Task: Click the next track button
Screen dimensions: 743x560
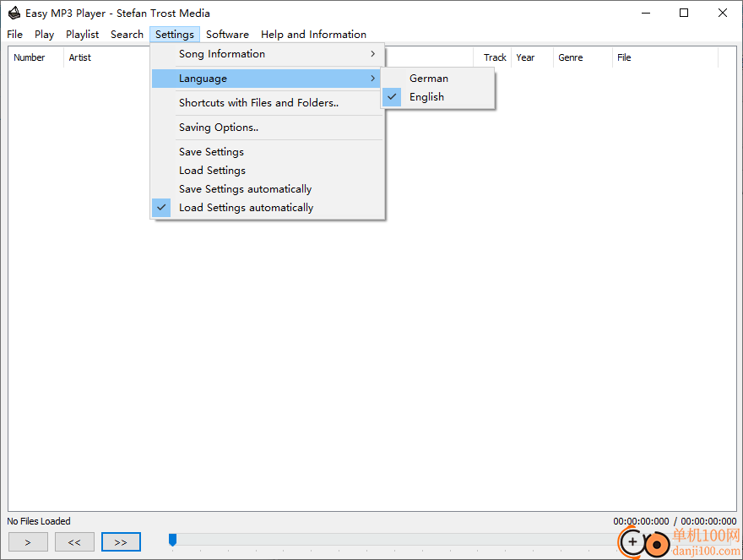Action: tap(121, 542)
